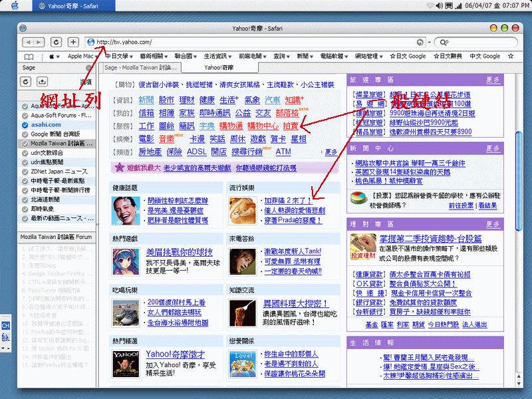
Task: Open the 中日文學 bookmark folder
Action: (x=119, y=57)
